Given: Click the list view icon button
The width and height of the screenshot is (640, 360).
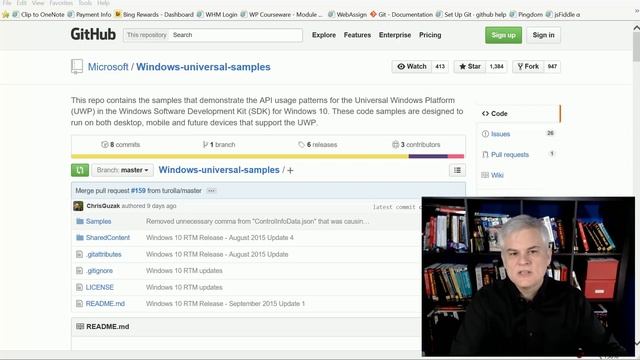Looking at the screenshot, I should pyautogui.click(x=457, y=170).
